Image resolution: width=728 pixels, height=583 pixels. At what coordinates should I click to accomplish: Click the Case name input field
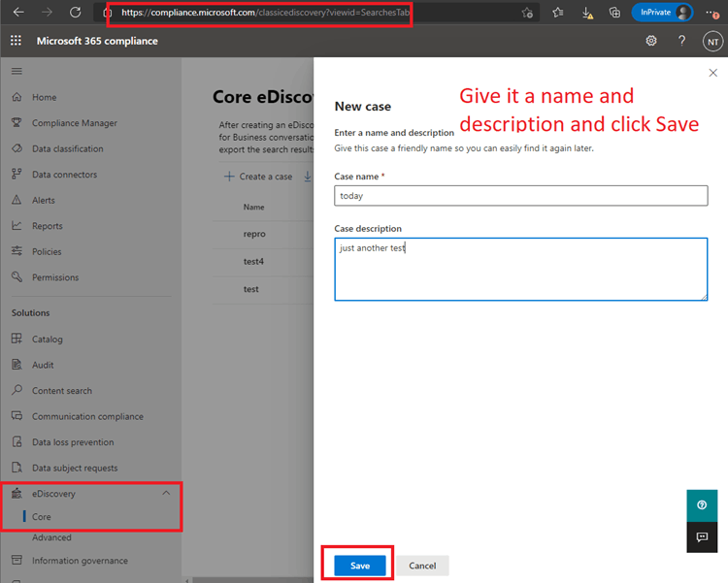coord(521,196)
